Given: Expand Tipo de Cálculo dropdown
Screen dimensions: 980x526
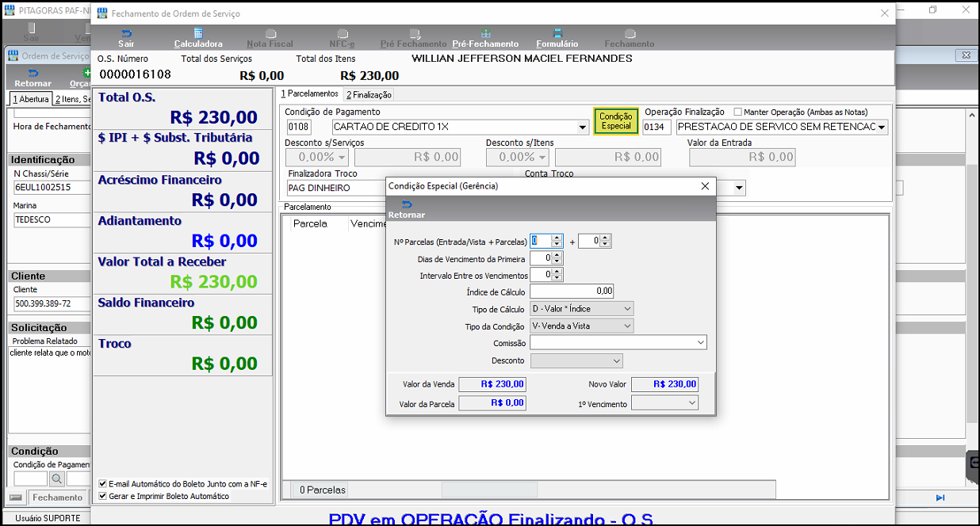Looking at the screenshot, I should click(x=627, y=309).
